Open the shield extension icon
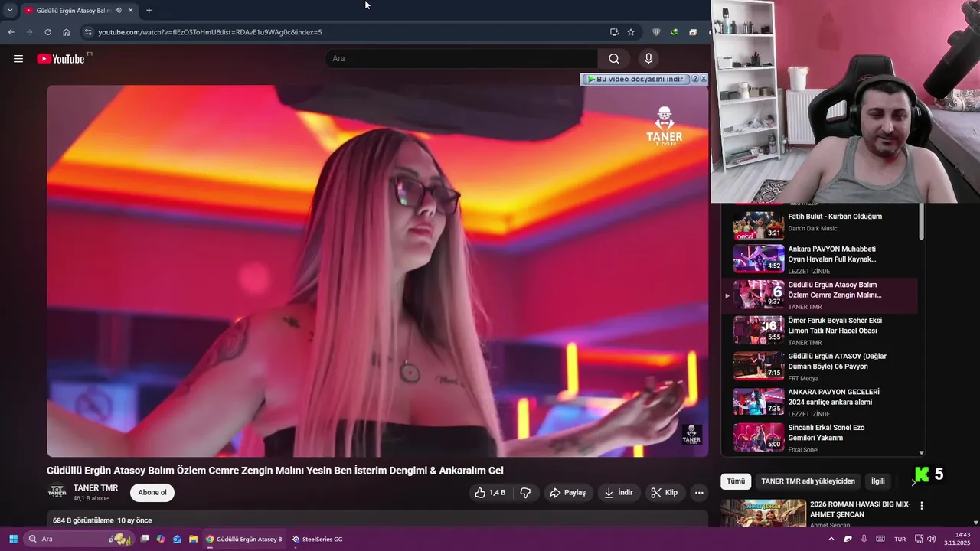980x551 pixels. click(656, 32)
